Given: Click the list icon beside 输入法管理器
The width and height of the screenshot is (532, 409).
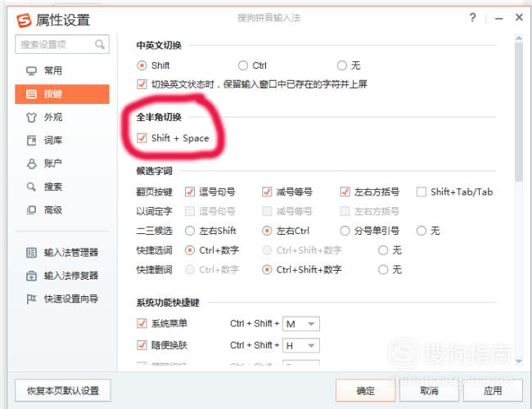Looking at the screenshot, I should pos(31,253).
